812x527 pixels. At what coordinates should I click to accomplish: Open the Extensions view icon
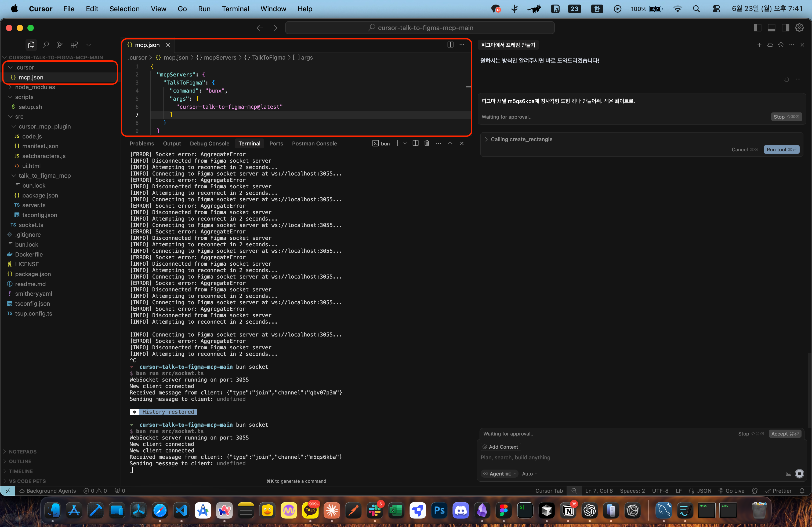point(74,45)
